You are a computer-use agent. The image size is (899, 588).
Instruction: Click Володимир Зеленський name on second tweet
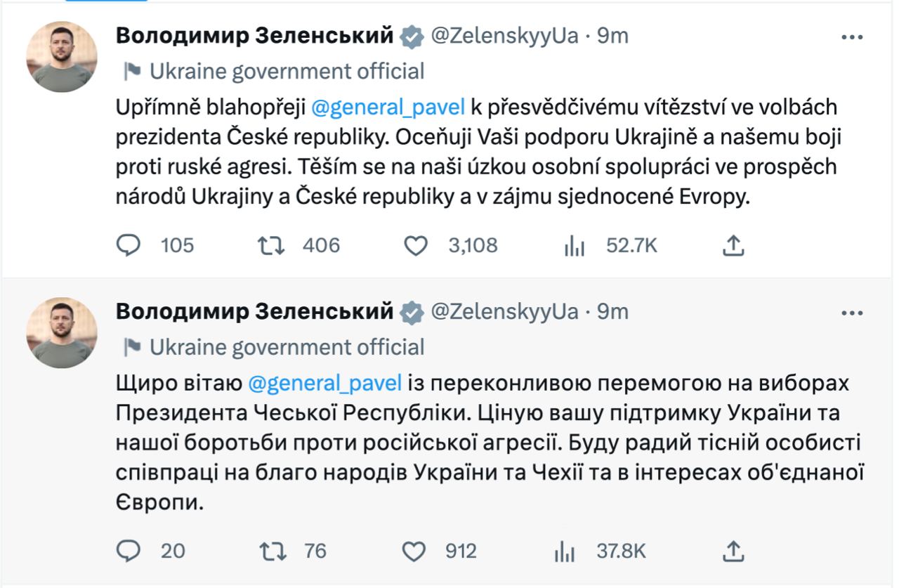[254, 311]
